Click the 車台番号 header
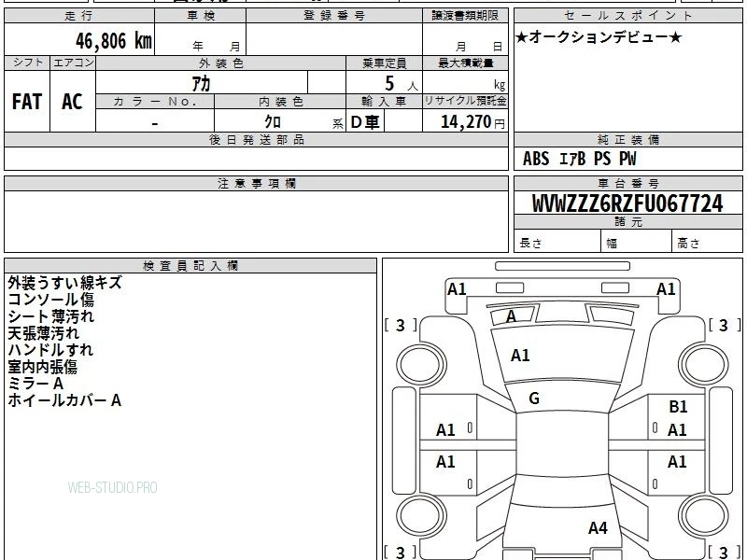This screenshot has height=560, width=747. tap(627, 184)
